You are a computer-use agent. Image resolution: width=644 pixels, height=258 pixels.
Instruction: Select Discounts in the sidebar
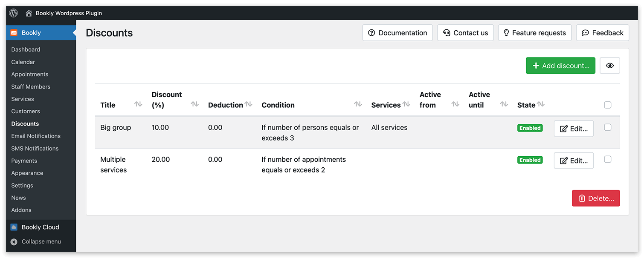(25, 123)
